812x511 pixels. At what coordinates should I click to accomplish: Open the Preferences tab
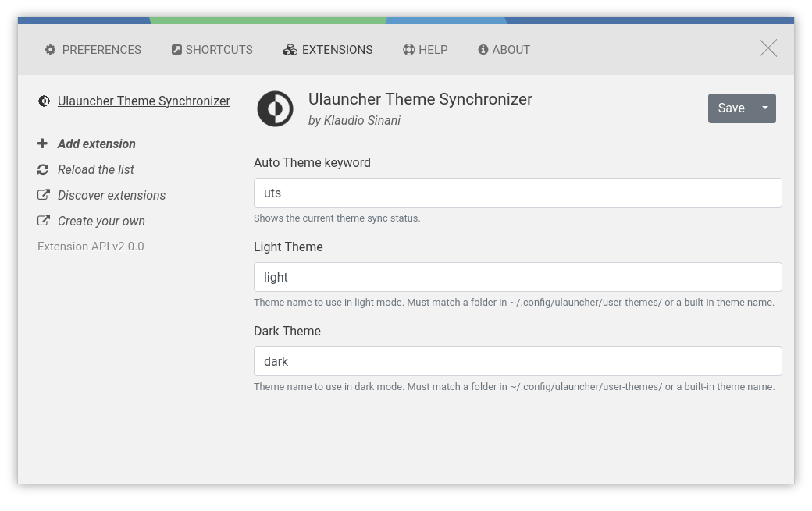pyautogui.click(x=93, y=50)
